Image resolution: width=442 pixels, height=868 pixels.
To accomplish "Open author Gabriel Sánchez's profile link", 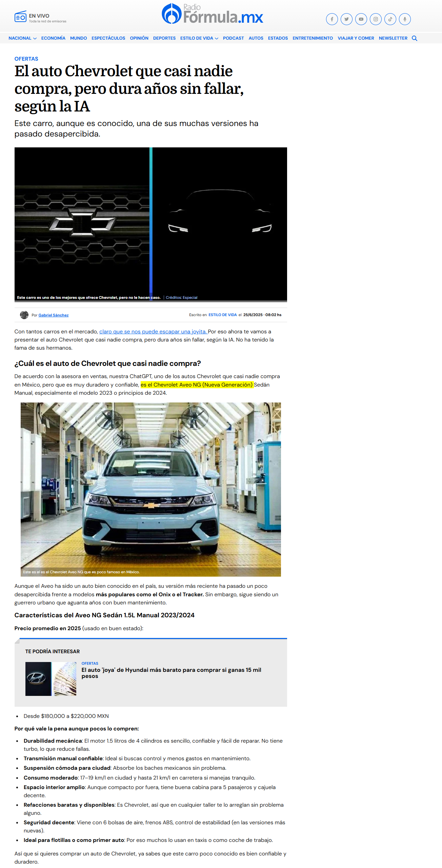I will coord(53,315).
